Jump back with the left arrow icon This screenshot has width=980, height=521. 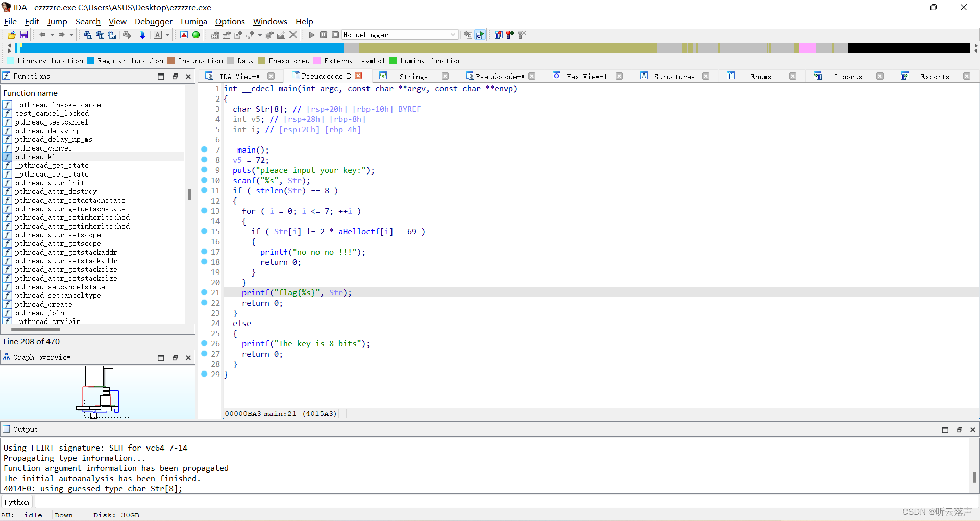42,35
